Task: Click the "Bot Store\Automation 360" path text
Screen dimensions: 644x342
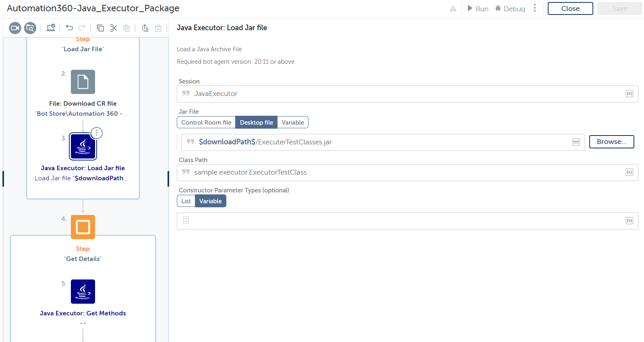Action: click(82, 114)
